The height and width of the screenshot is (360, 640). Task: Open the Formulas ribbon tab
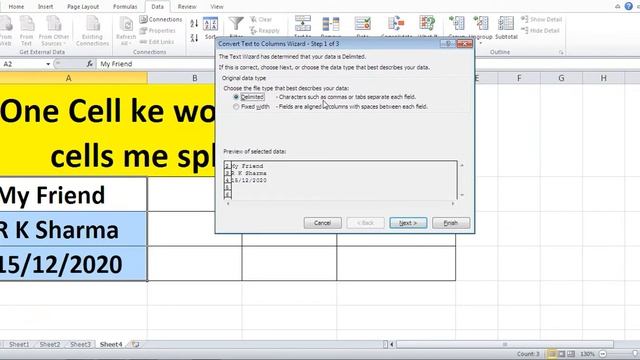pyautogui.click(x=125, y=7)
